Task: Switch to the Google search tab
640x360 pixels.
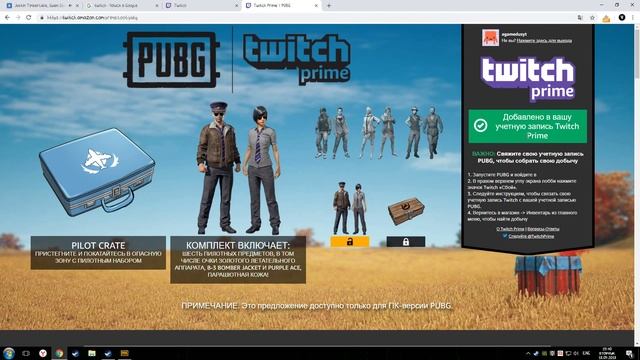Action: coord(122,6)
